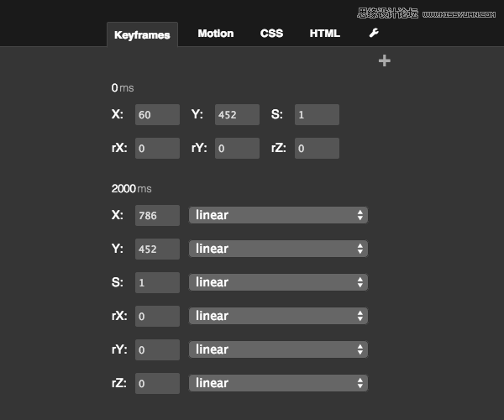Open S easing dropdown at 2000ms
This screenshot has width=504, height=420.
tap(278, 282)
